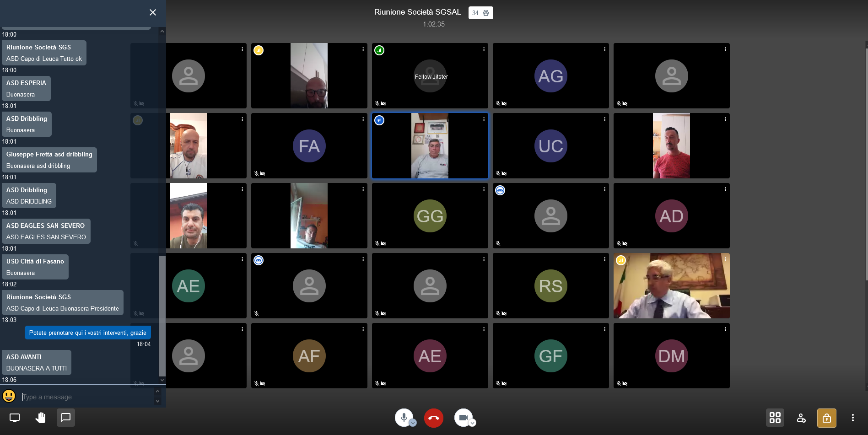Click the Type a message field
The height and width of the screenshot is (435, 868).
[x=87, y=397]
